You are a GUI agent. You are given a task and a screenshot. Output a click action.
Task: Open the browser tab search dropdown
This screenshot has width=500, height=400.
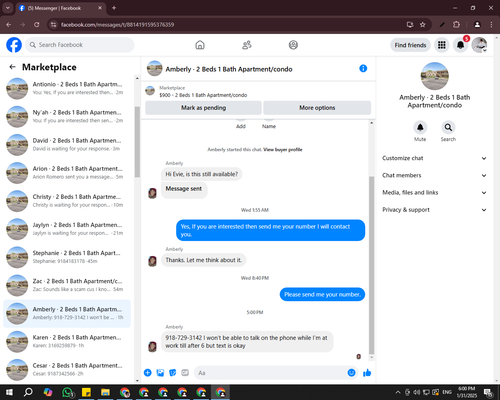pos(8,8)
